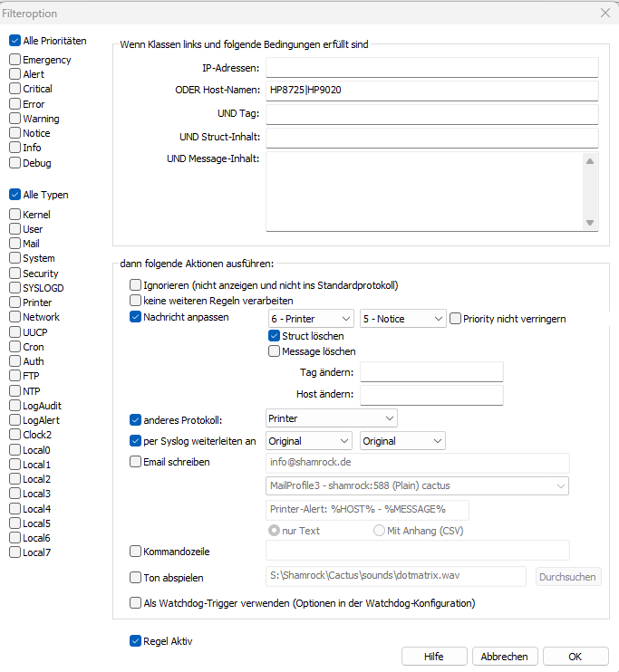
Task: Tick the Network type checkbox
Action: (15, 317)
